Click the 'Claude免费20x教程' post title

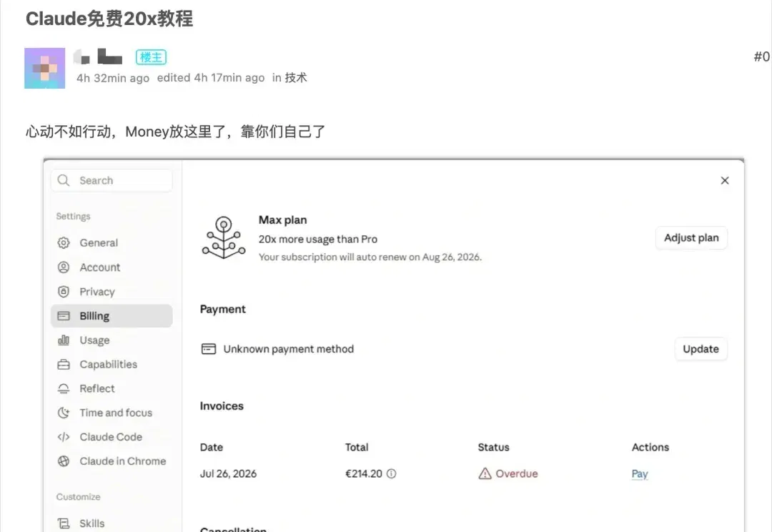point(109,19)
